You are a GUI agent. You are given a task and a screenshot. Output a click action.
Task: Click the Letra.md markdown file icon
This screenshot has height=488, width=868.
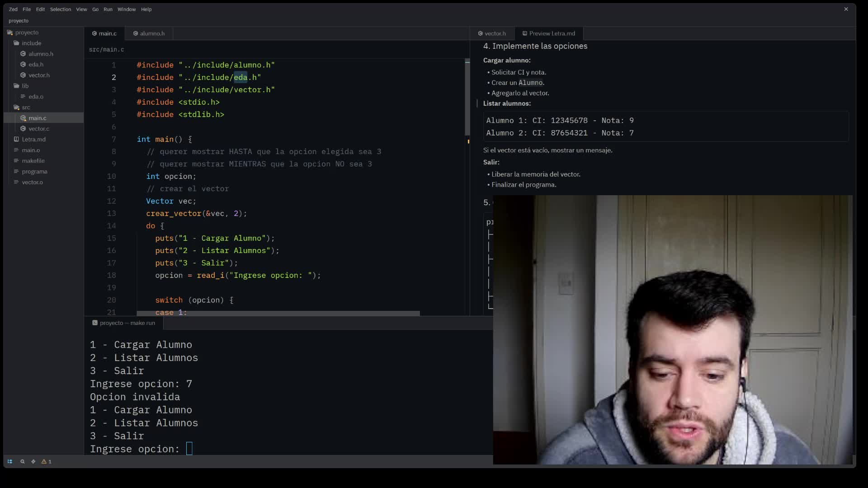pos(16,139)
